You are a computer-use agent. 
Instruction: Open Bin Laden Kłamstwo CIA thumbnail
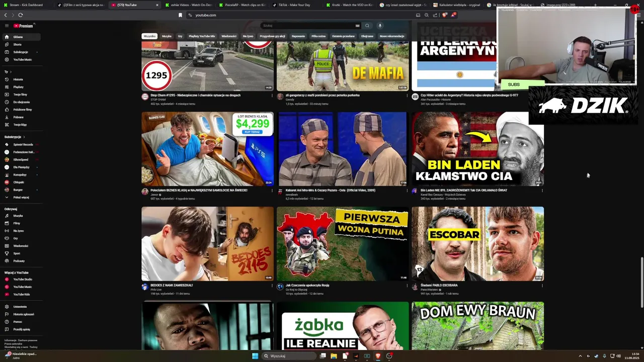(477, 149)
